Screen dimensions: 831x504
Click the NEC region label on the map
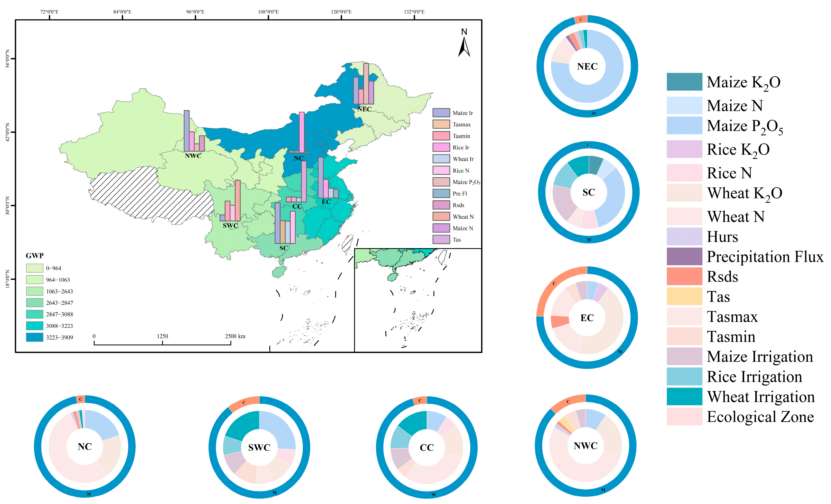pyautogui.click(x=364, y=109)
